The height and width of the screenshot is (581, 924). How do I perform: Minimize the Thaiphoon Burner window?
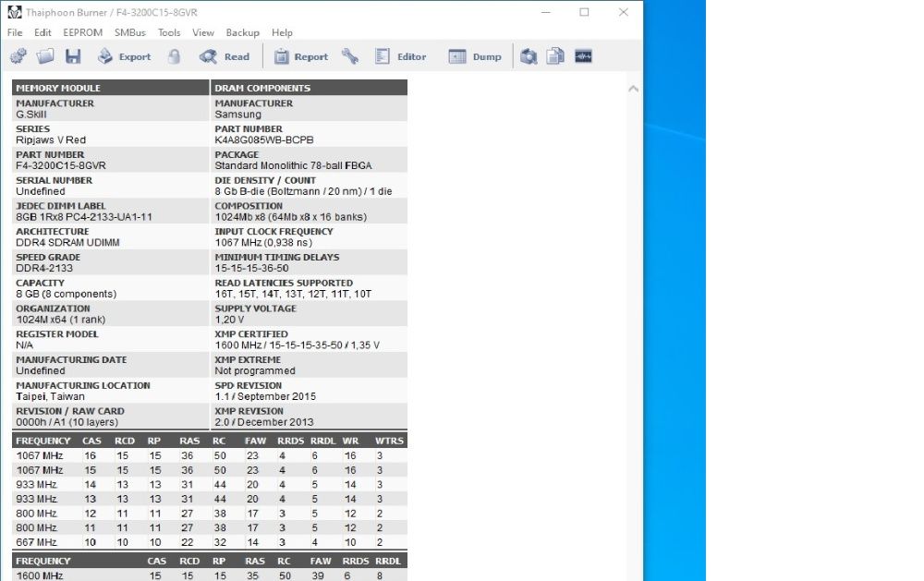[546, 12]
